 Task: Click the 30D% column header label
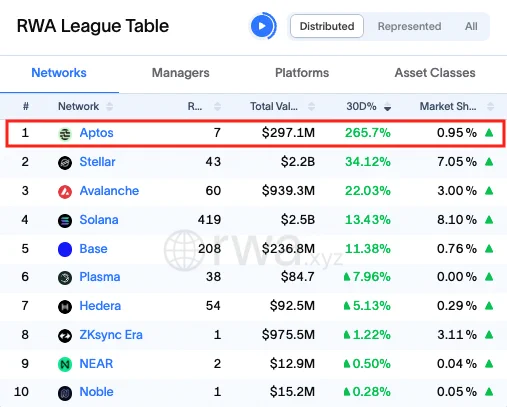[x=361, y=106]
